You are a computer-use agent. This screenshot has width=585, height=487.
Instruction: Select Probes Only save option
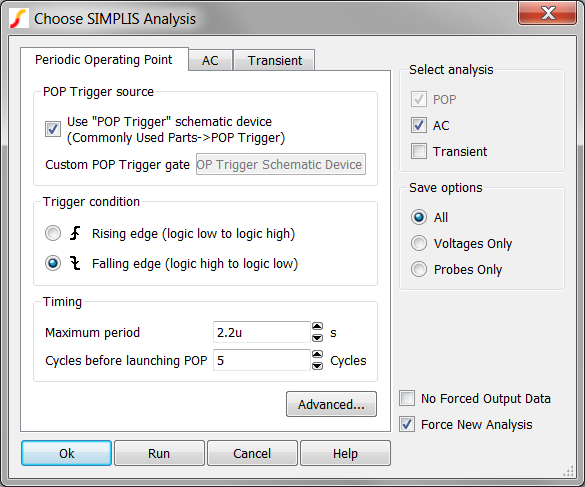(419, 269)
